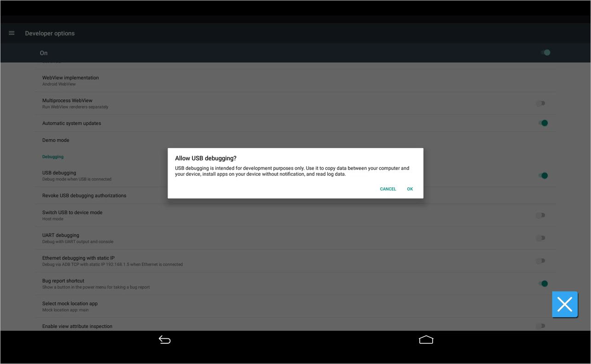Toggle Switch USB to device mode
The image size is (591, 364).
coord(541,215)
